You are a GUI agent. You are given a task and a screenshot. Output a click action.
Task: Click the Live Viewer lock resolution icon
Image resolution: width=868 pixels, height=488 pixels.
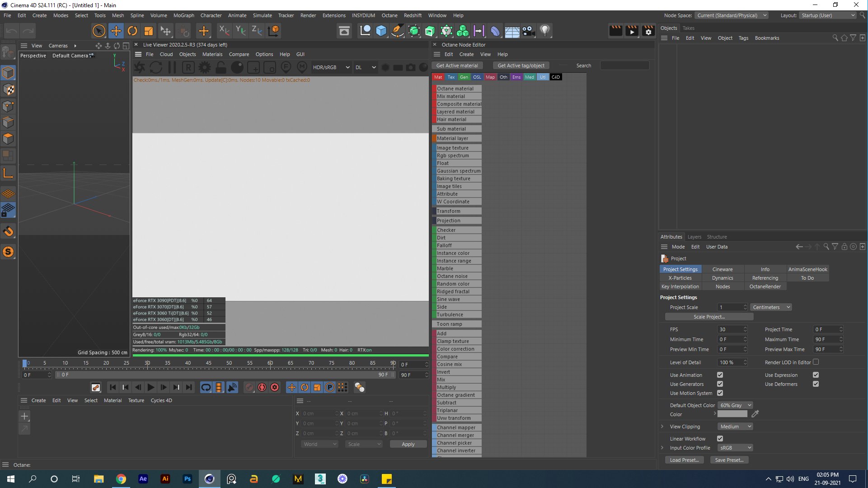(221, 67)
